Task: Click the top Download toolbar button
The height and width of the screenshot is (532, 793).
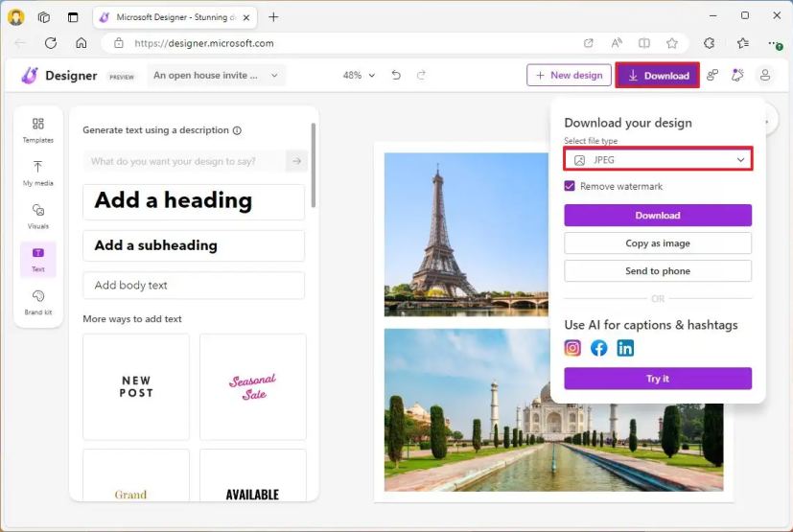Action: click(658, 76)
